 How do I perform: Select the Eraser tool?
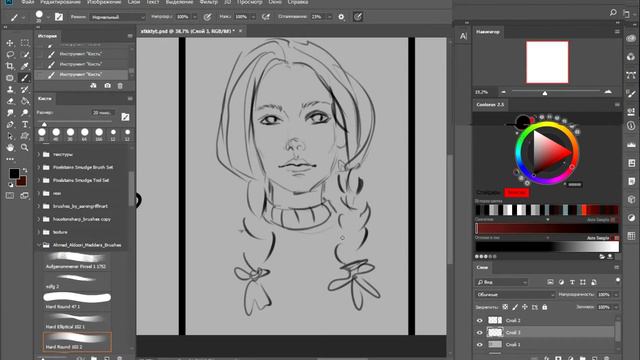click(10, 101)
